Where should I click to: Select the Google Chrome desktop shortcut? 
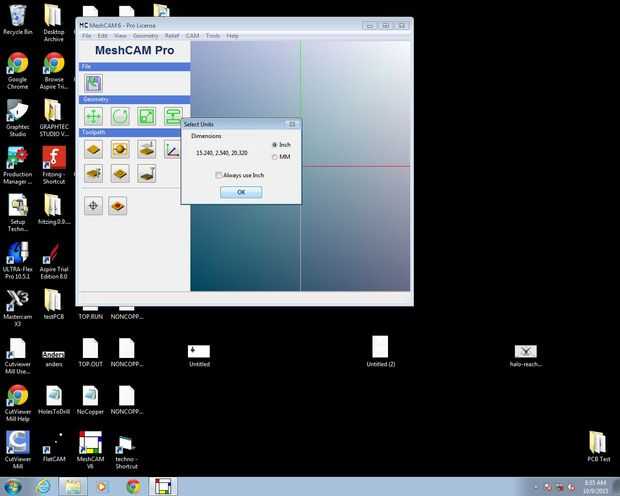(x=18, y=71)
